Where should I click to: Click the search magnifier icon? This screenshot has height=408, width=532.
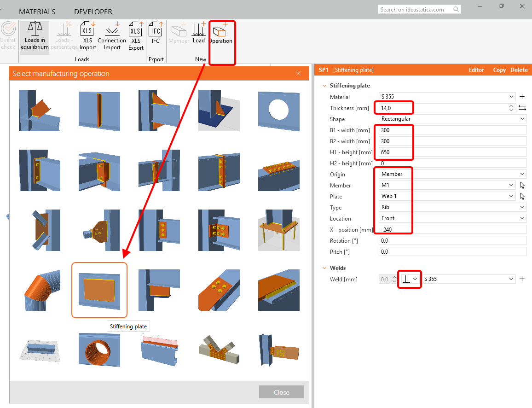457,10
